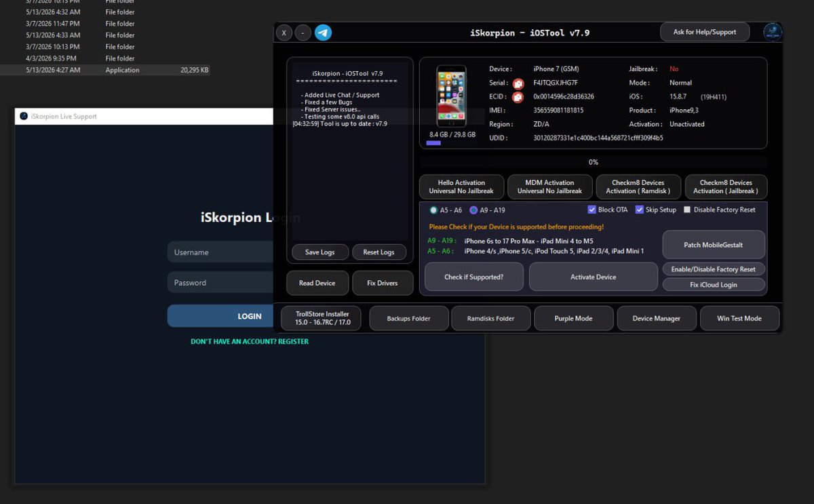The image size is (814, 504).
Task: Select the 5/13/2026 4:33 AM folder row
Action: (x=105, y=35)
